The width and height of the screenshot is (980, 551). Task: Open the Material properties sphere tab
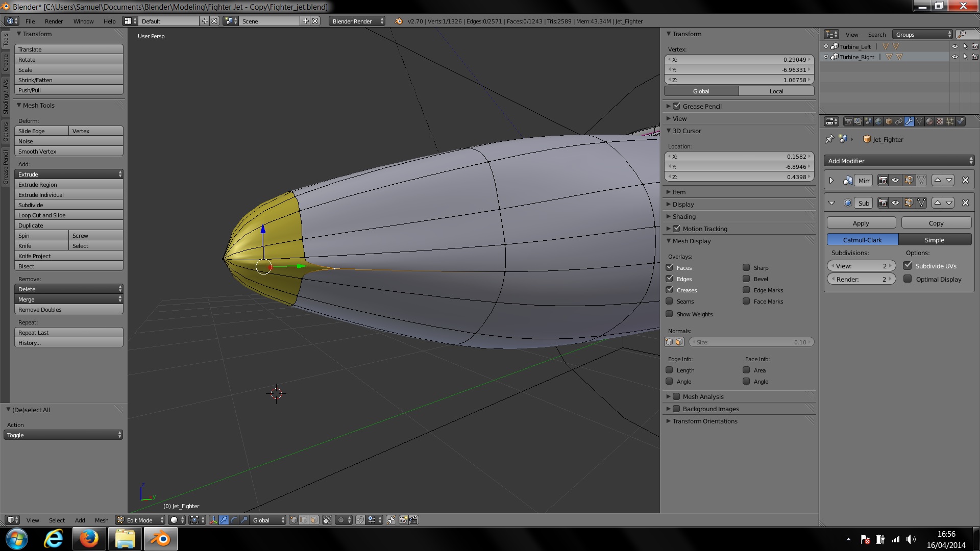[x=929, y=121]
